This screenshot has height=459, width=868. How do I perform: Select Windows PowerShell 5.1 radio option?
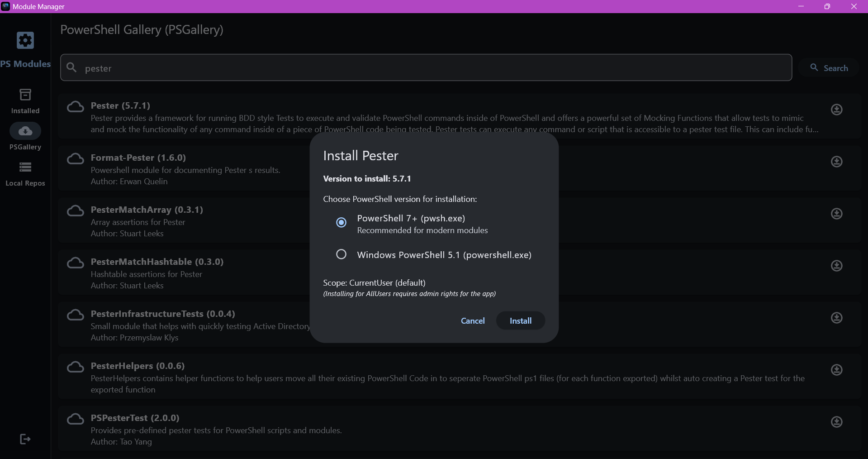341,254
